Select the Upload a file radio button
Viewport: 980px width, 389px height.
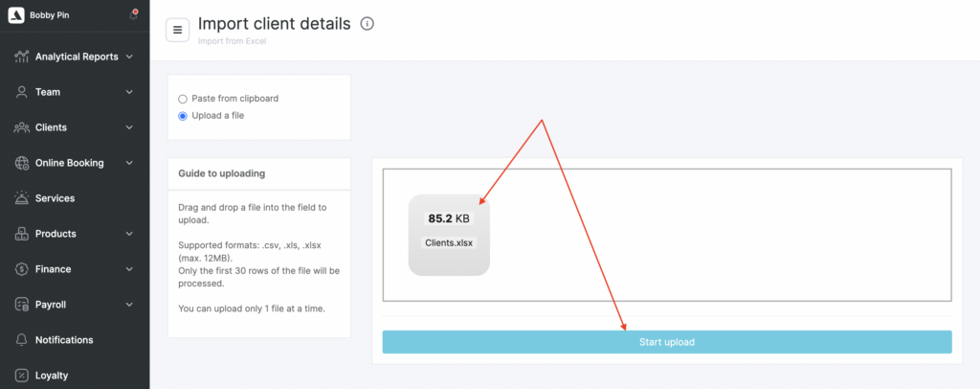click(183, 116)
